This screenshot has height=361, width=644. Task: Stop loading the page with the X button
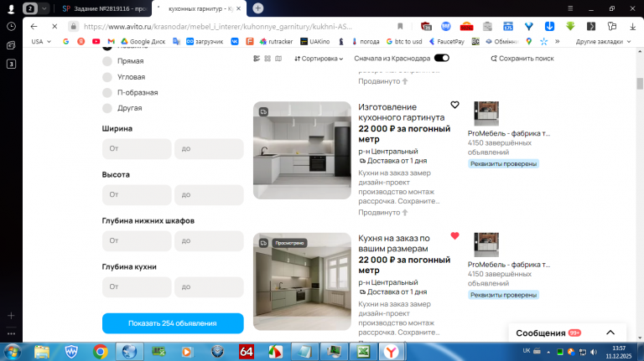(x=55, y=26)
